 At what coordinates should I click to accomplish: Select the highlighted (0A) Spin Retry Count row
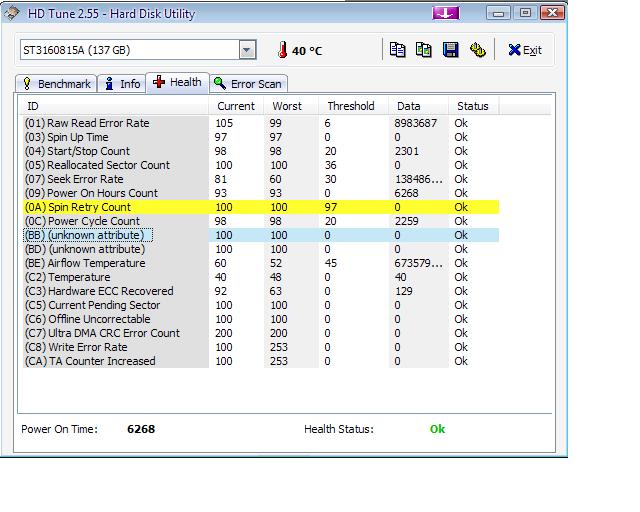pos(261,207)
